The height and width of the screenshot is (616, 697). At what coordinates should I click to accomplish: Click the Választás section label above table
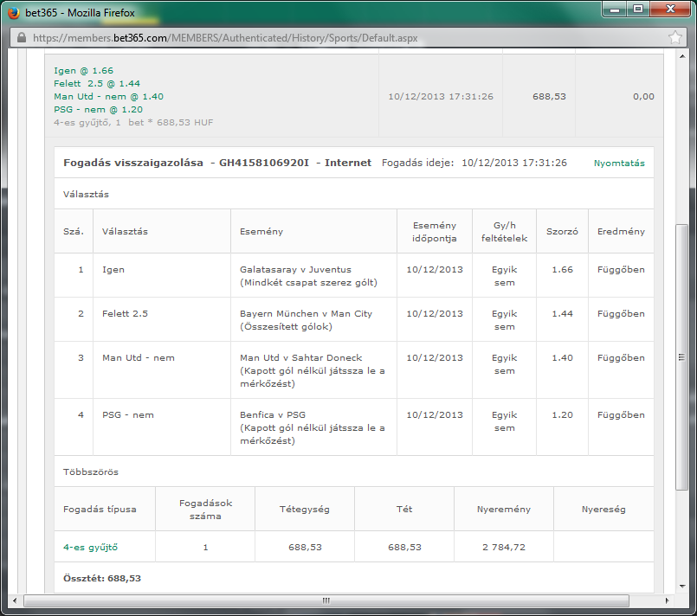(x=86, y=194)
